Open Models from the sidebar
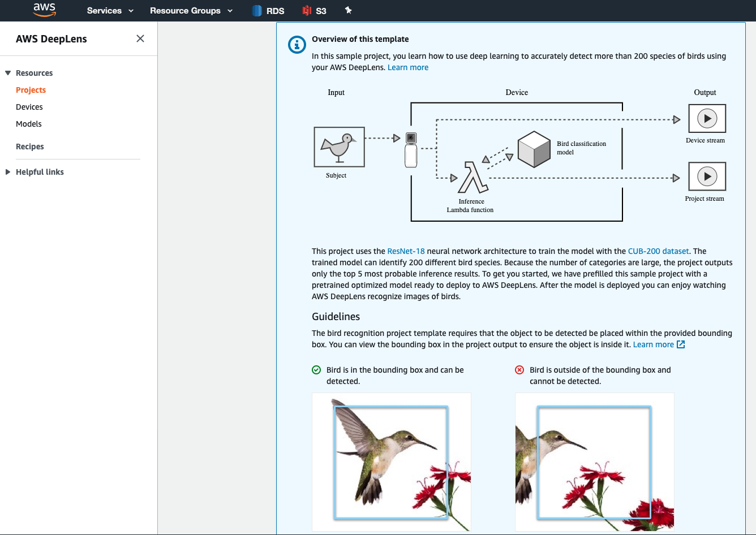 point(29,124)
